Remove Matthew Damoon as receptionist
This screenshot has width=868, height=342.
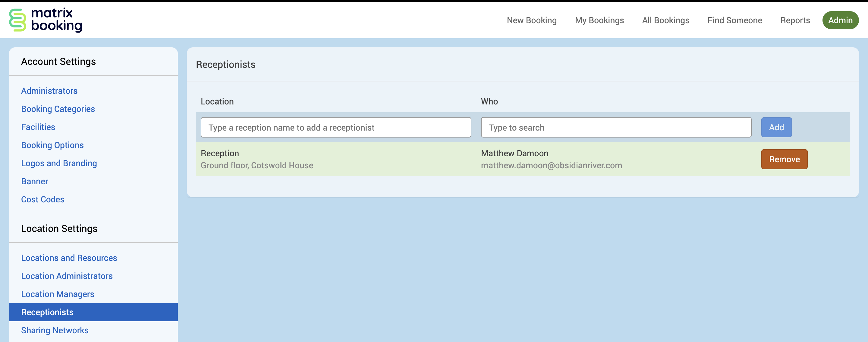click(x=784, y=159)
